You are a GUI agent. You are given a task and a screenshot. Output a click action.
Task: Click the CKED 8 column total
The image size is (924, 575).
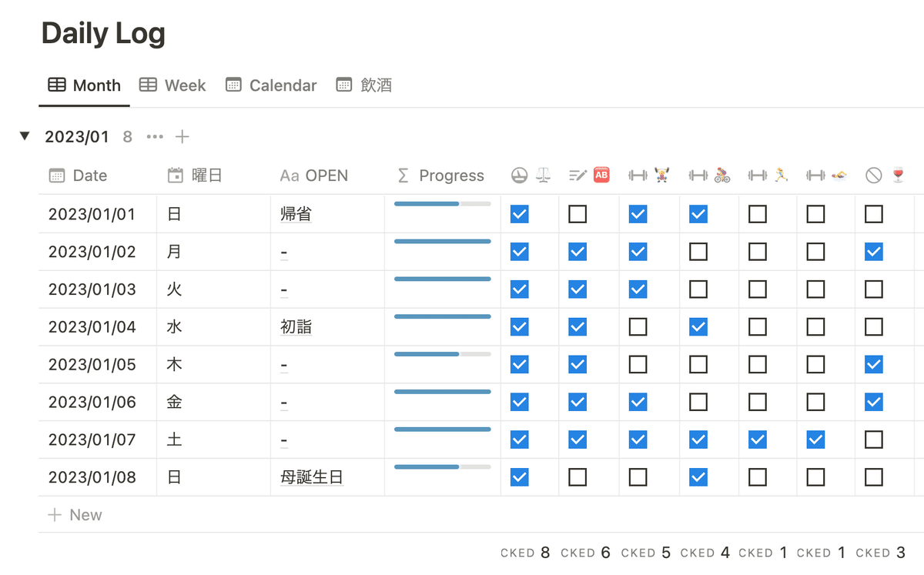[x=525, y=553]
